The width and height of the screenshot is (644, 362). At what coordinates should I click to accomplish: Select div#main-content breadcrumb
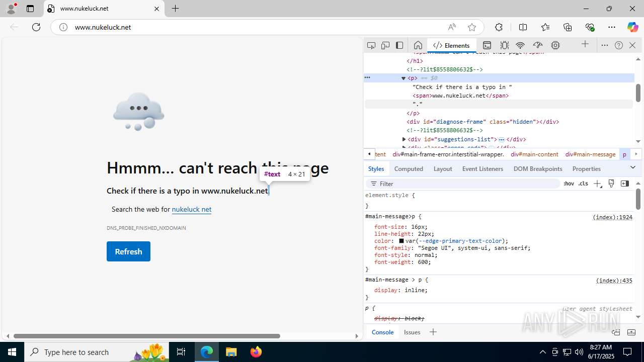(x=534, y=154)
